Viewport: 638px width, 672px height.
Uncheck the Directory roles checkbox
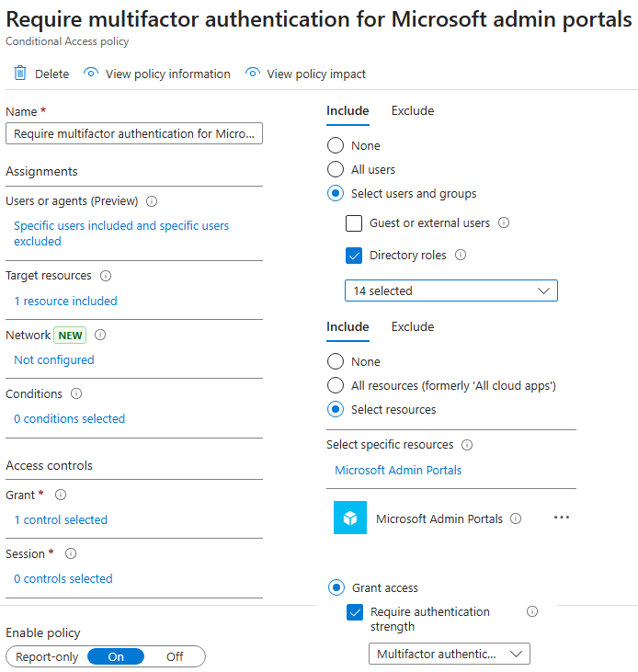[354, 256]
